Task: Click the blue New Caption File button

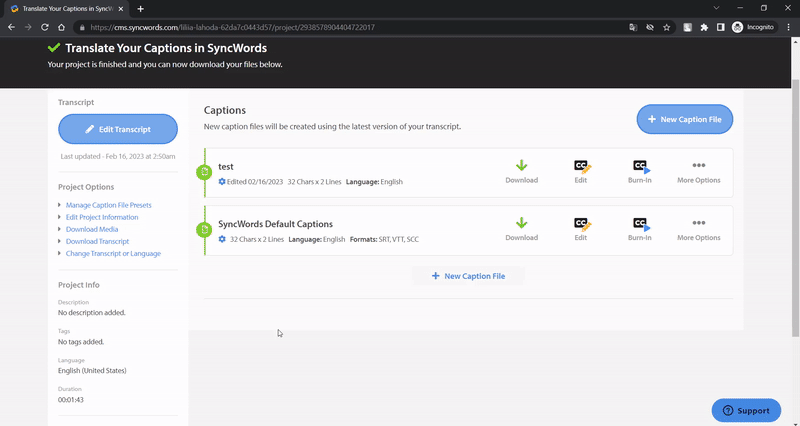Action: (x=685, y=119)
